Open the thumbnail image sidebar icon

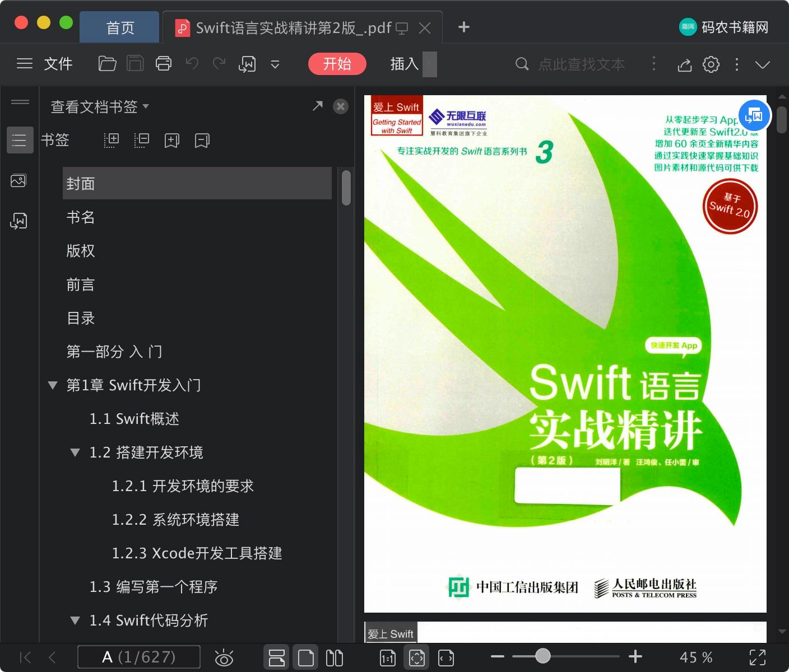click(18, 181)
